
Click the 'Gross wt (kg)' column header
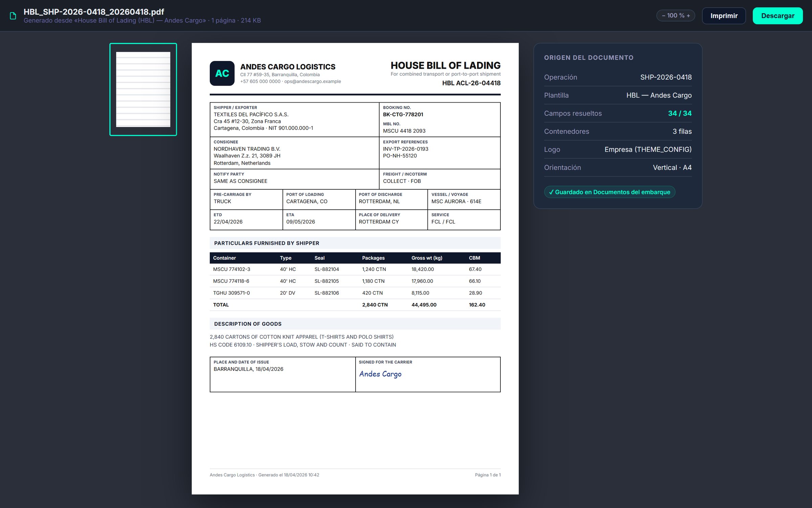427,258
